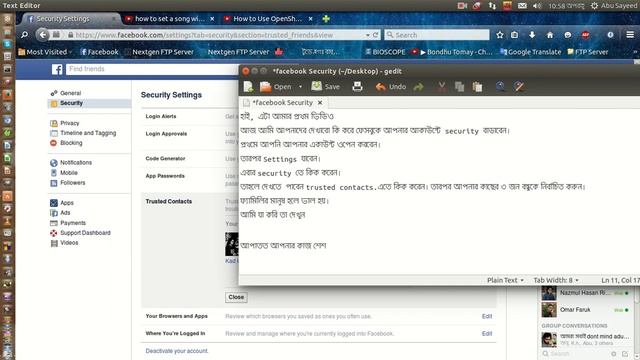Viewport: 640px width, 360px height.
Task: Edit Where You're Logged In setting
Action: point(487,333)
